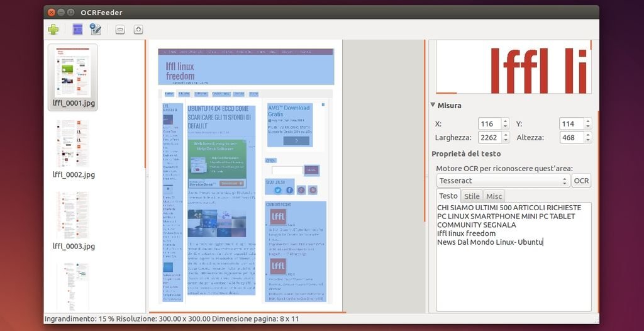Click the 'Proprietà del testo' heading
The height and width of the screenshot is (331, 644).
tap(466, 154)
